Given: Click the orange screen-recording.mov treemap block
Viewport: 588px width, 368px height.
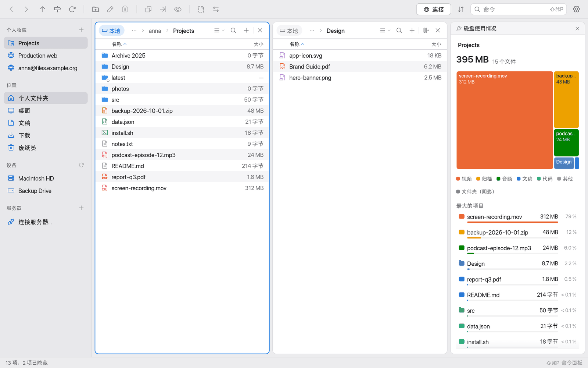Looking at the screenshot, I should click(x=505, y=120).
